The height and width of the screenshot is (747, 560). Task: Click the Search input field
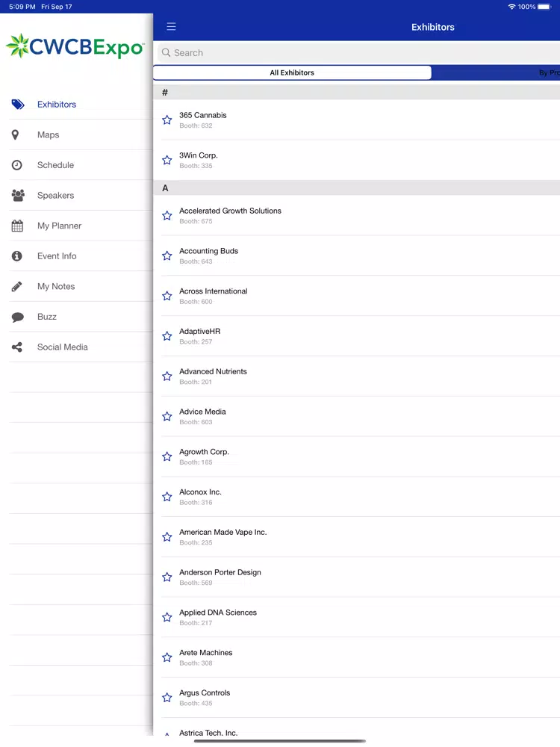359,53
